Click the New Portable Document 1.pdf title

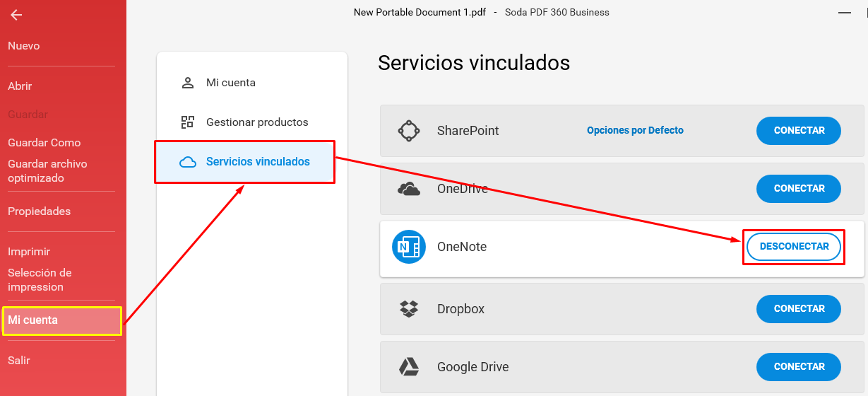pyautogui.click(x=420, y=12)
